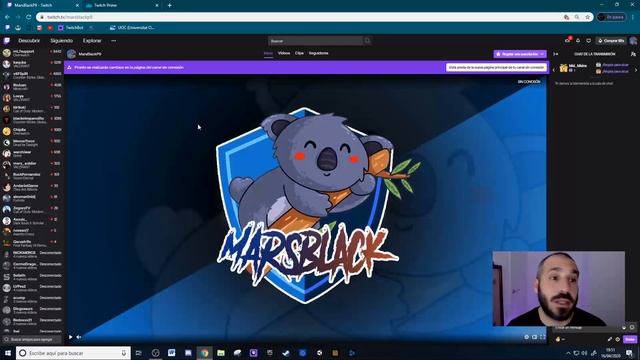Viewport: 640px width, 360px height.
Task: Open the Twitch home logo
Action: tap(7, 41)
